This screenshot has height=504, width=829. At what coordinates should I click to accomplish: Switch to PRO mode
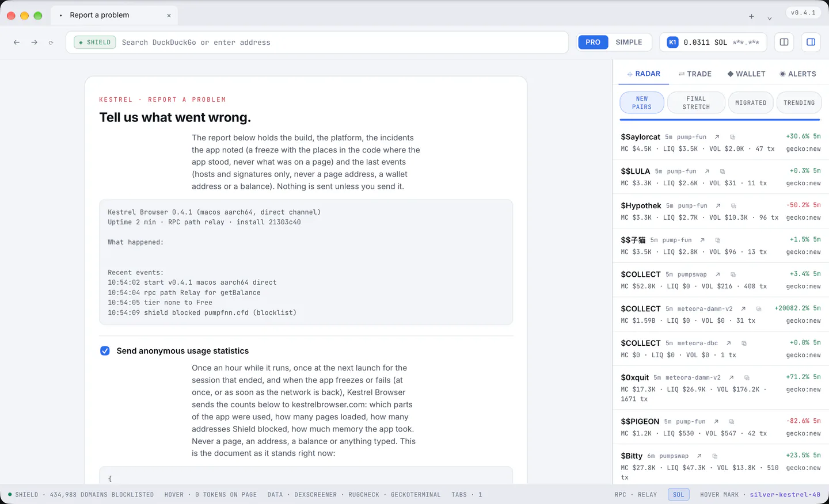pos(593,43)
